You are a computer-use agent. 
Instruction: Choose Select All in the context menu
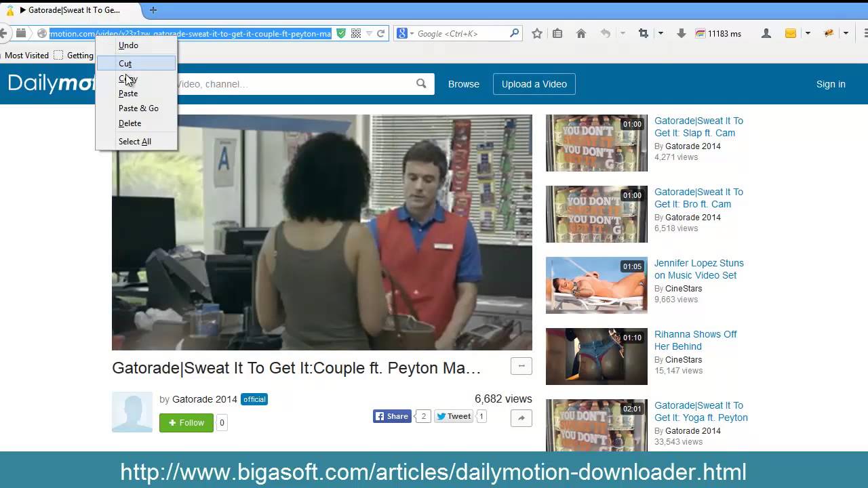click(136, 142)
